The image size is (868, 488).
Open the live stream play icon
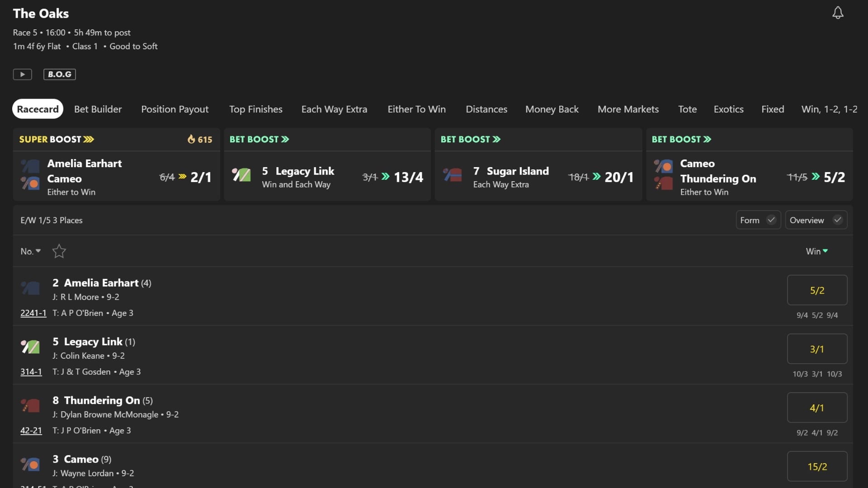click(23, 74)
